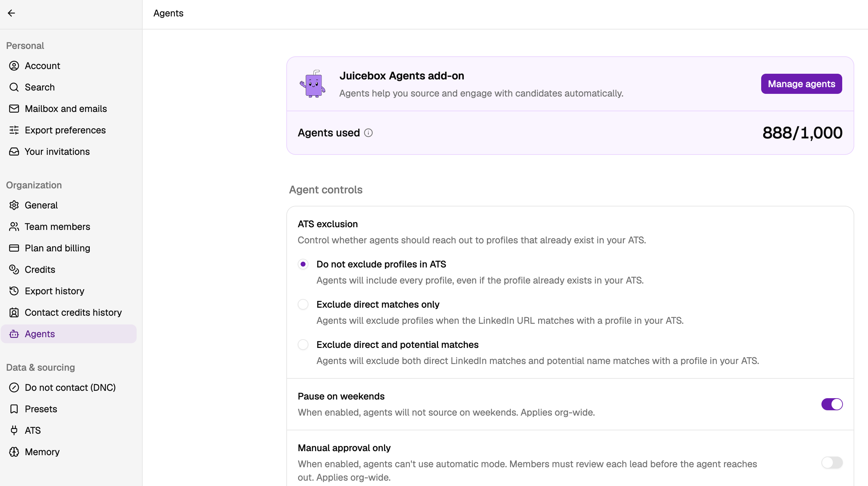Image resolution: width=868 pixels, height=486 pixels.
Task: Click the Credits coins icon
Action: click(x=14, y=270)
